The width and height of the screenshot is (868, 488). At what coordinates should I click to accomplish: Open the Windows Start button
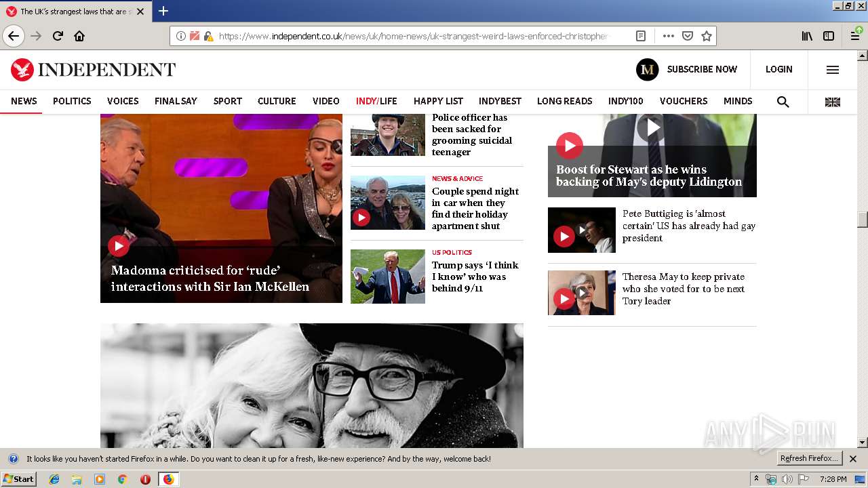[18, 479]
